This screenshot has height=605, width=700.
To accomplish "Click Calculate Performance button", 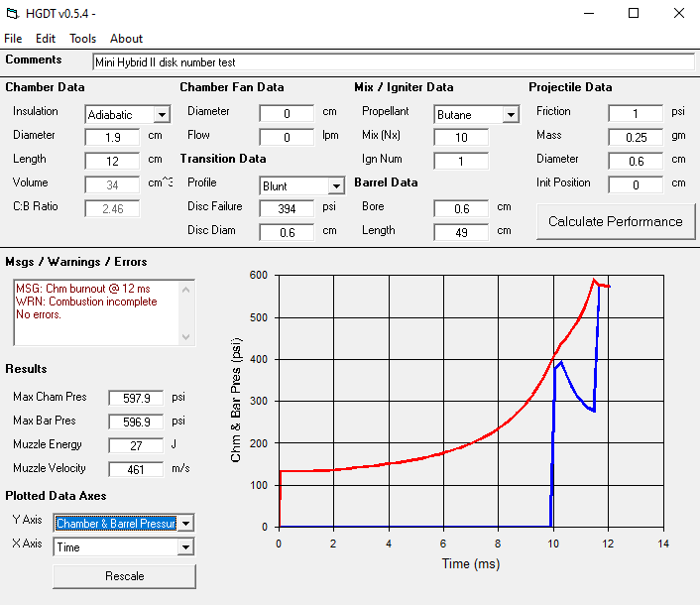I will click(x=615, y=221).
